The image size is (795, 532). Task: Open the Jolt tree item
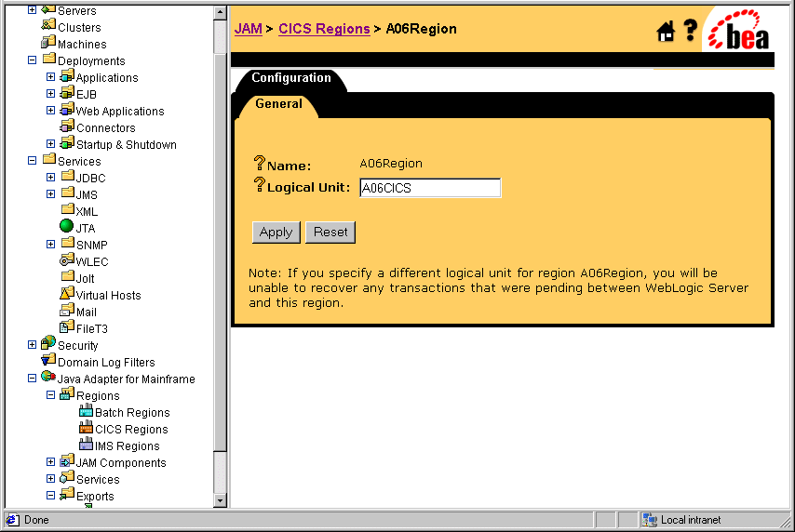point(86,279)
